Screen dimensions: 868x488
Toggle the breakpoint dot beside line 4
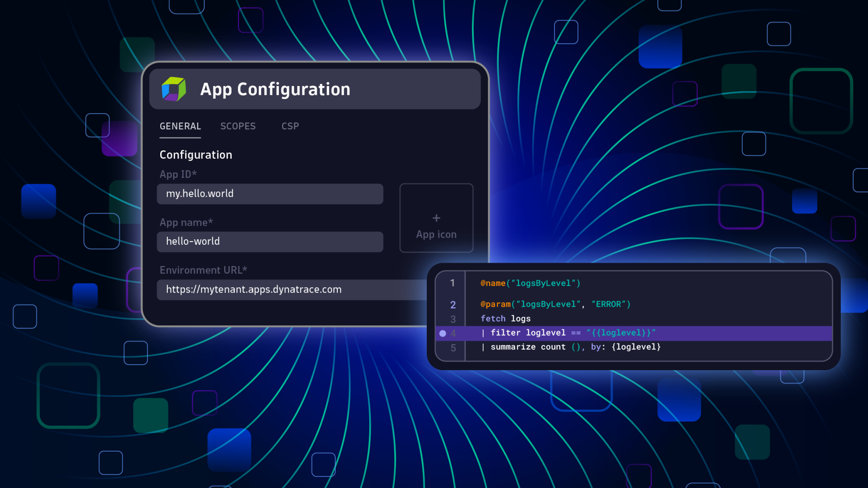(442, 333)
